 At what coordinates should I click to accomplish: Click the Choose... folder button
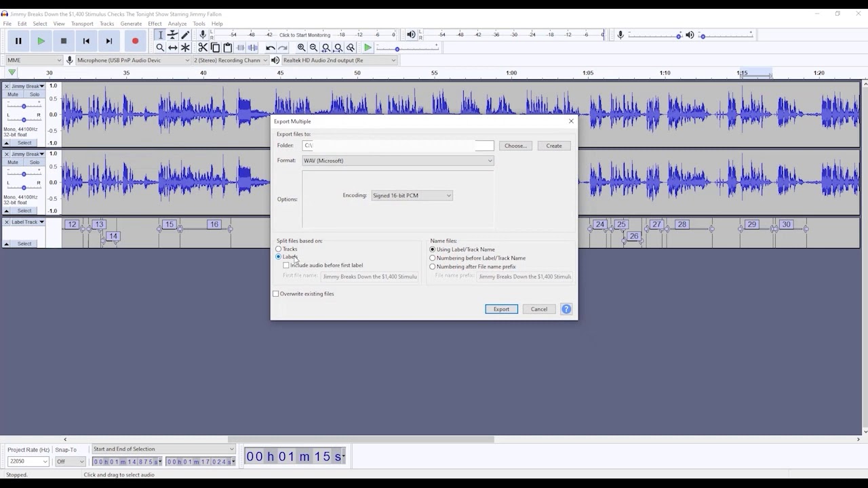pyautogui.click(x=515, y=146)
